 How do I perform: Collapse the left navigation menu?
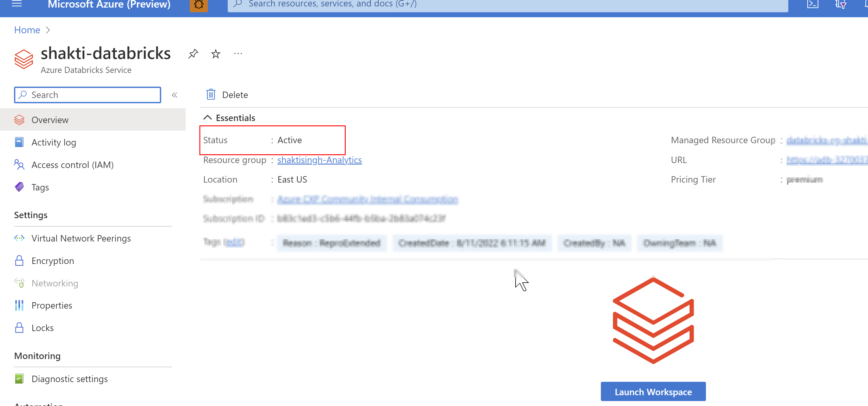175,95
